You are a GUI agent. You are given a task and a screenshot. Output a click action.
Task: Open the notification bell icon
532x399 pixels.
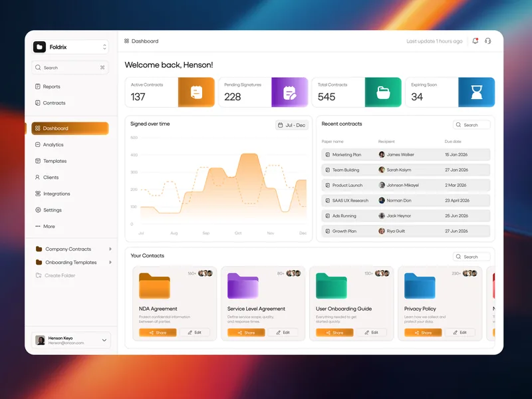(x=475, y=41)
